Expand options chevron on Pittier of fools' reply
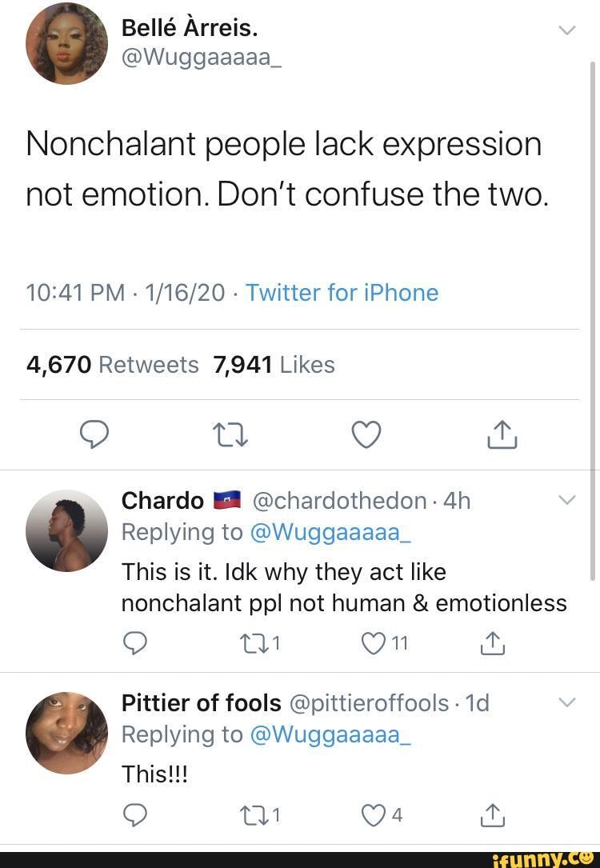The image size is (600, 868). point(567,702)
